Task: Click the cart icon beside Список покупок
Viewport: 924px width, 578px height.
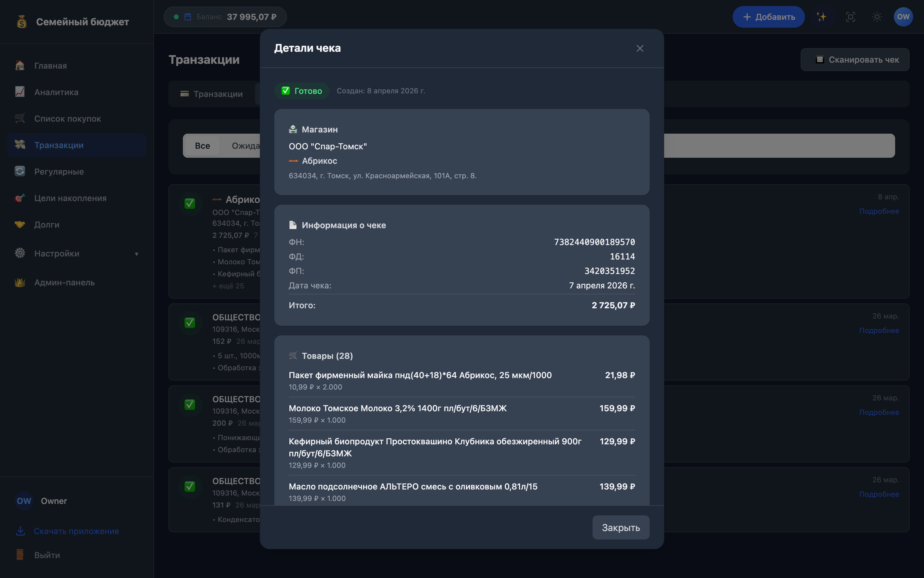Action: (x=20, y=119)
